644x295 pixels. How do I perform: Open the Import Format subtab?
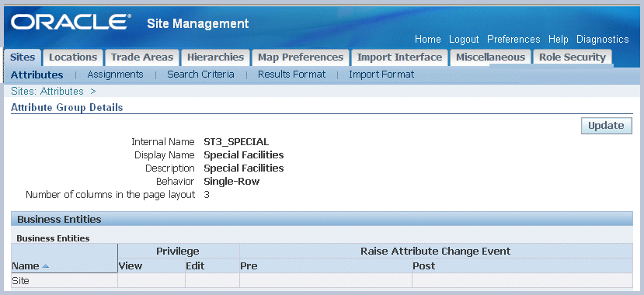click(381, 75)
